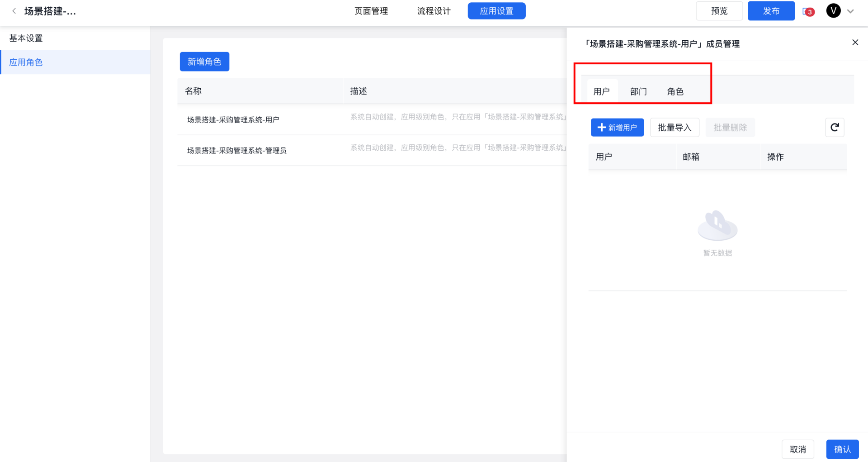Image resolution: width=868 pixels, height=462 pixels.
Task: Confirm with the 确认 button
Action: tap(842, 449)
